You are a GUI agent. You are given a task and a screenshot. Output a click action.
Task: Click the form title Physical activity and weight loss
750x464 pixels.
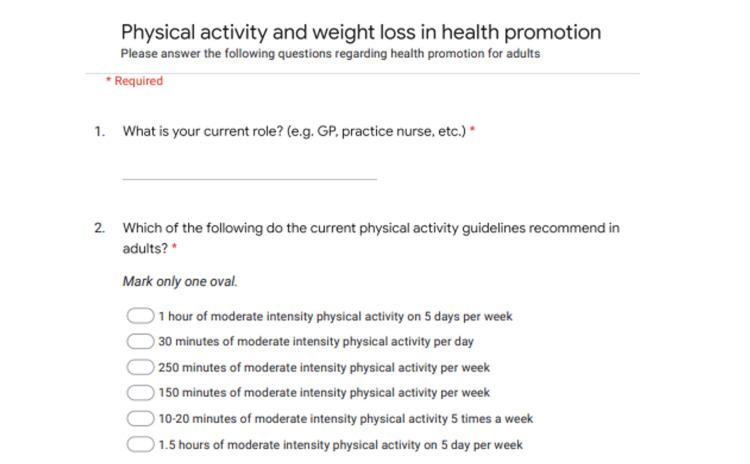361,33
